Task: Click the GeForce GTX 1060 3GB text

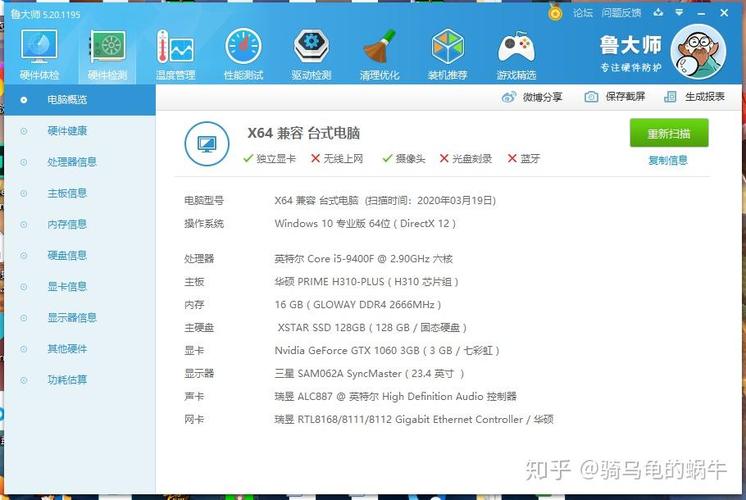Action: [387, 351]
